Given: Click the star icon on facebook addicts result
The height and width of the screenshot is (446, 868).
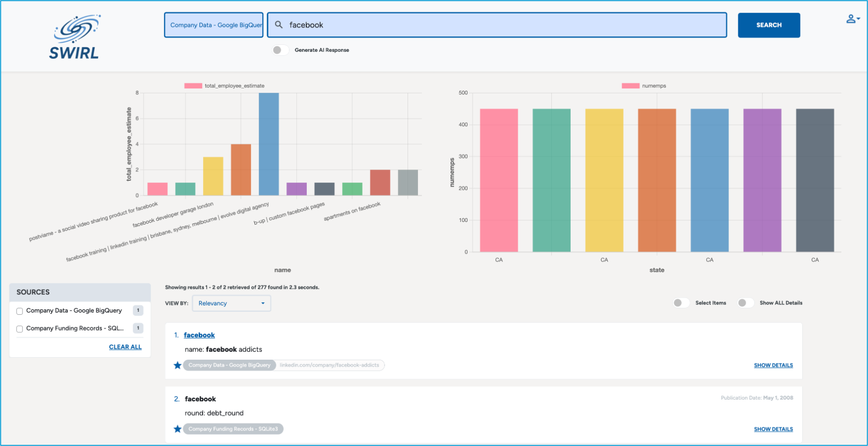Looking at the screenshot, I should 177,365.
